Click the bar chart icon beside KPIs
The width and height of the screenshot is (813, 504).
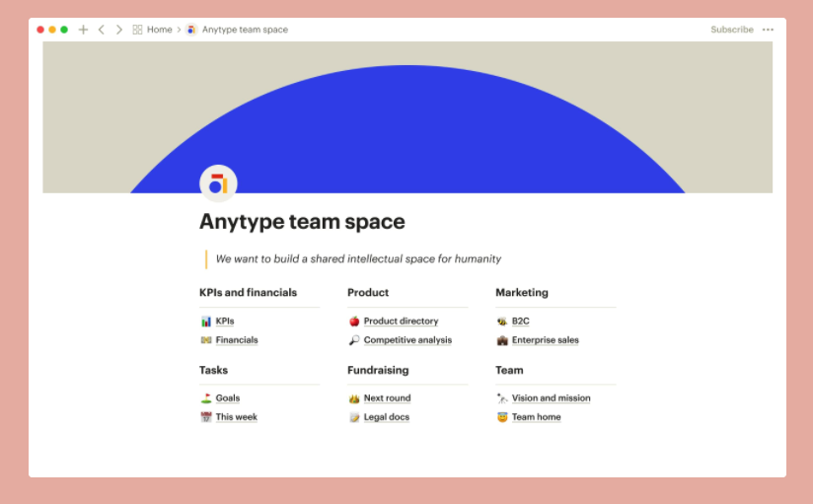tap(206, 322)
